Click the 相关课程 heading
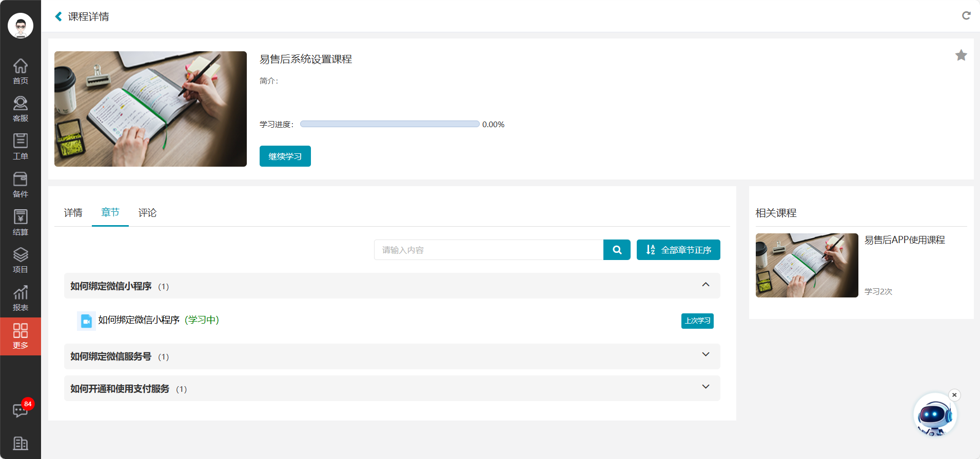 point(776,213)
